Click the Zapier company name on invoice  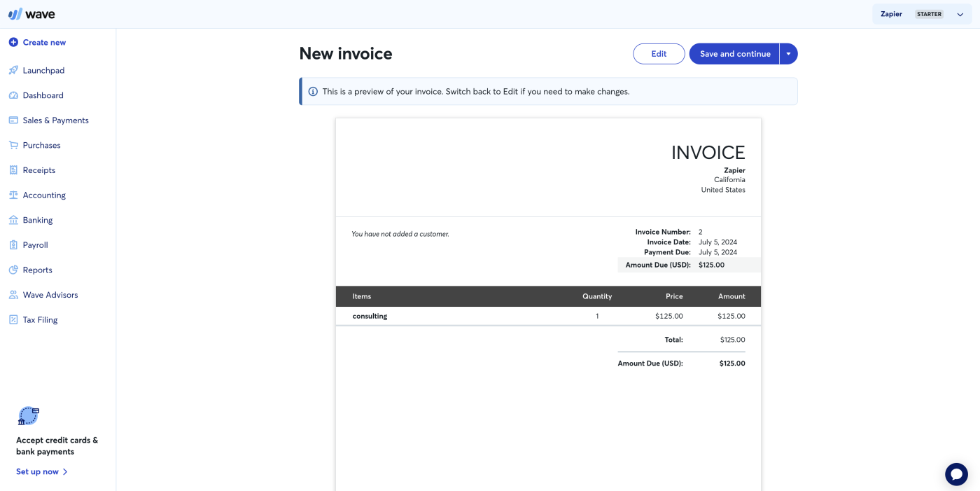point(734,170)
